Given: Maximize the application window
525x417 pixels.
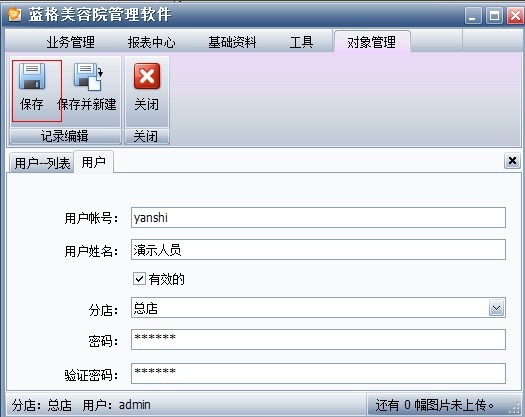Looking at the screenshot, I should pyautogui.click(x=494, y=15).
